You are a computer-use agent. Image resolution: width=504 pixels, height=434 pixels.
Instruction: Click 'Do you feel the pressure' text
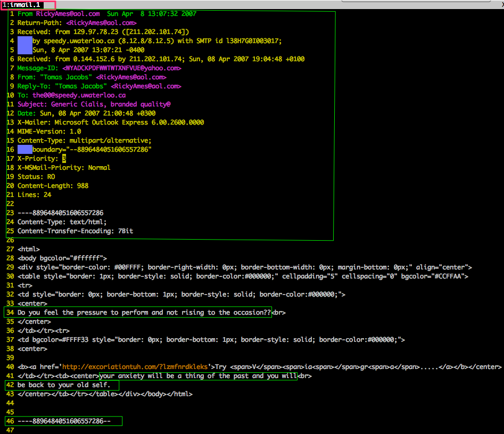click(x=144, y=313)
